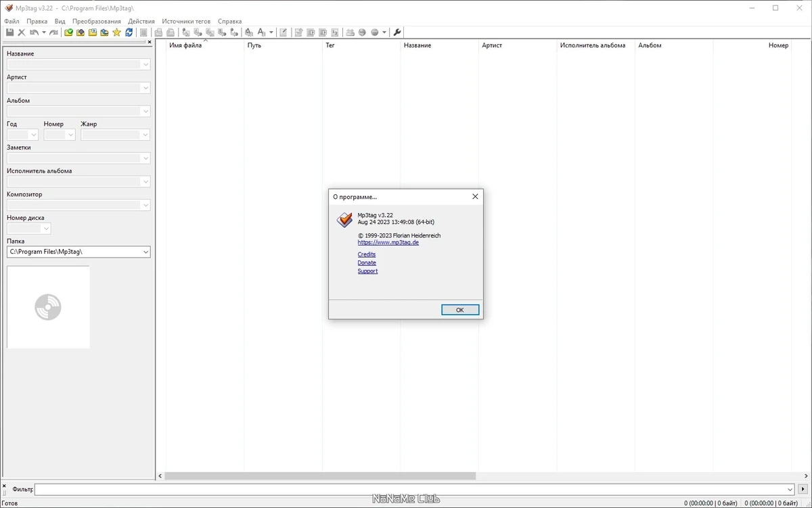The image size is (812, 508).
Task: Expand the Папка folder path dropdown
Action: pyautogui.click(x=146, y=252)
